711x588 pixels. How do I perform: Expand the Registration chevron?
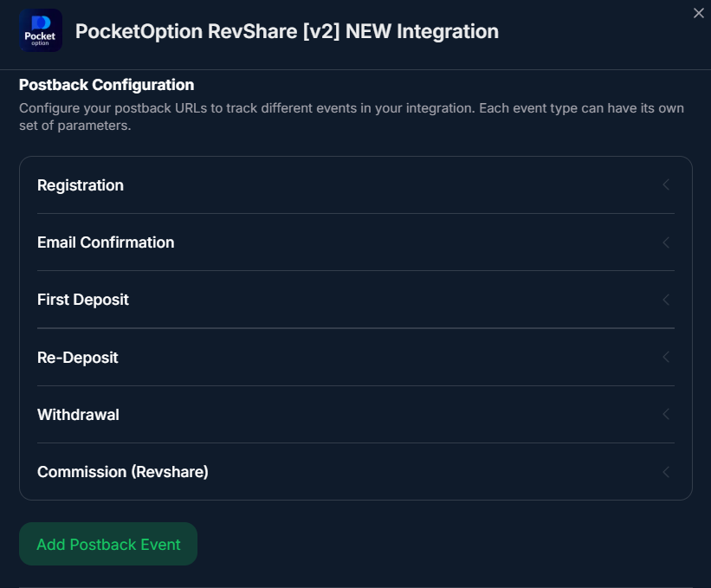tap(666, 184)
